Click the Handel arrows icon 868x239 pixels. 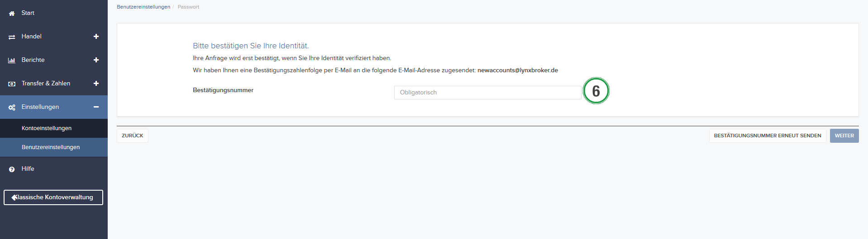pyautogui.click(x=12, y=37)
